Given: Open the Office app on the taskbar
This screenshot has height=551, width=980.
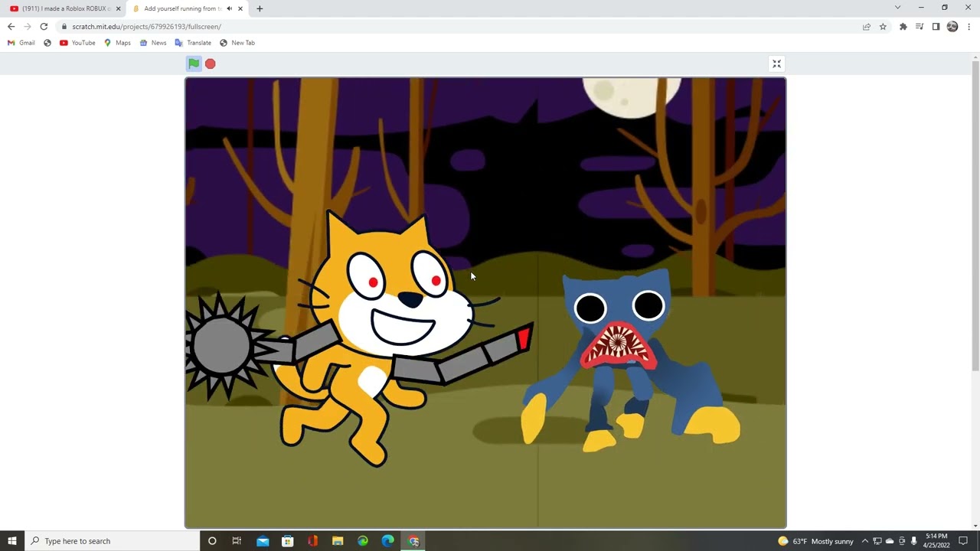Looking at the screenshot, I should pos(312,541).
